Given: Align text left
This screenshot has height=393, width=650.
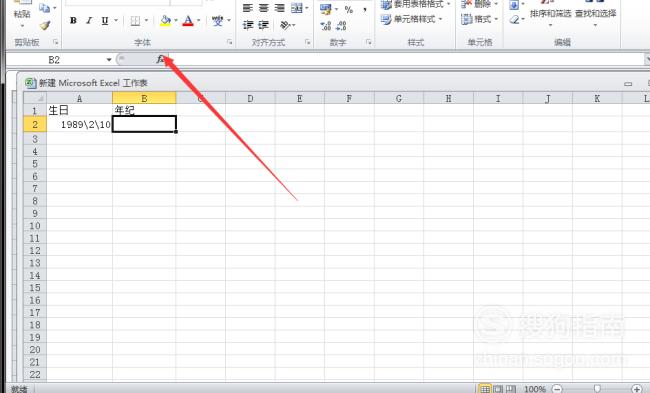Looking at the screenshot, I should click(x=247, y=8).
